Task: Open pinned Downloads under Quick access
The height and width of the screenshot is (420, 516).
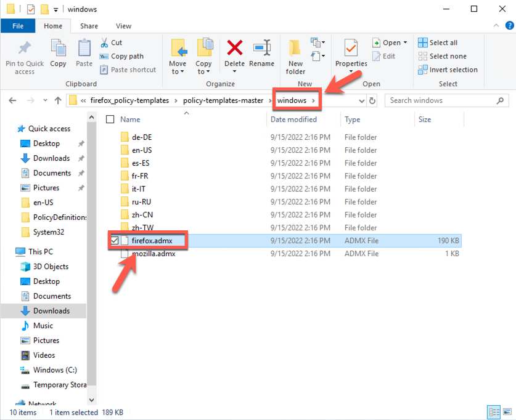Action: 51,158
